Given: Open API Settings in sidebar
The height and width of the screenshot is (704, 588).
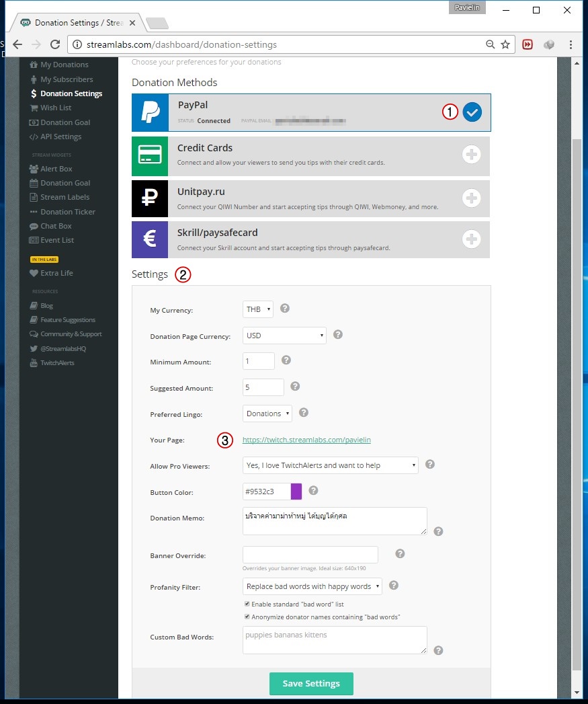Looking at the screenshot, I should pos(55,136).
